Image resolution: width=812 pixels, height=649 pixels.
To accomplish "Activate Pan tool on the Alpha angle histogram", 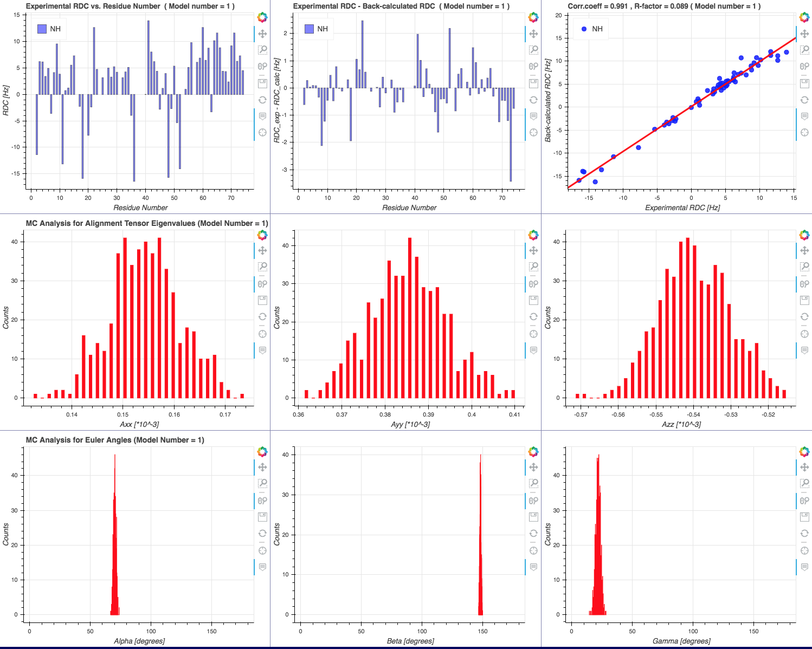I will (x=262, y=467).
